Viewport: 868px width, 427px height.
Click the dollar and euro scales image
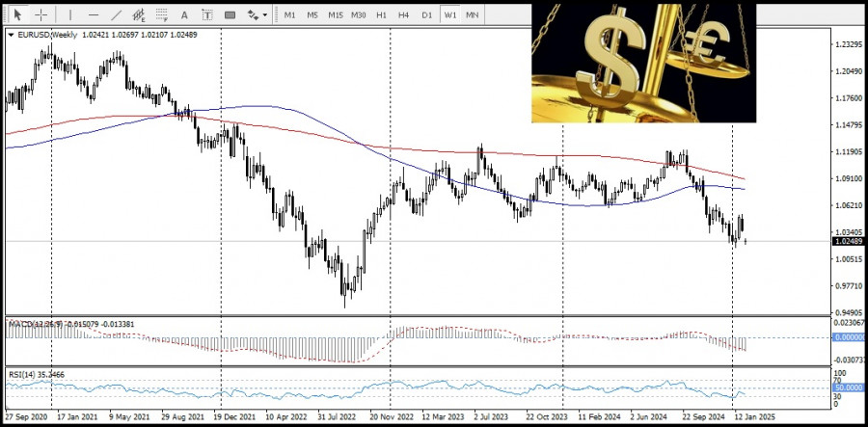pos(644,63)
